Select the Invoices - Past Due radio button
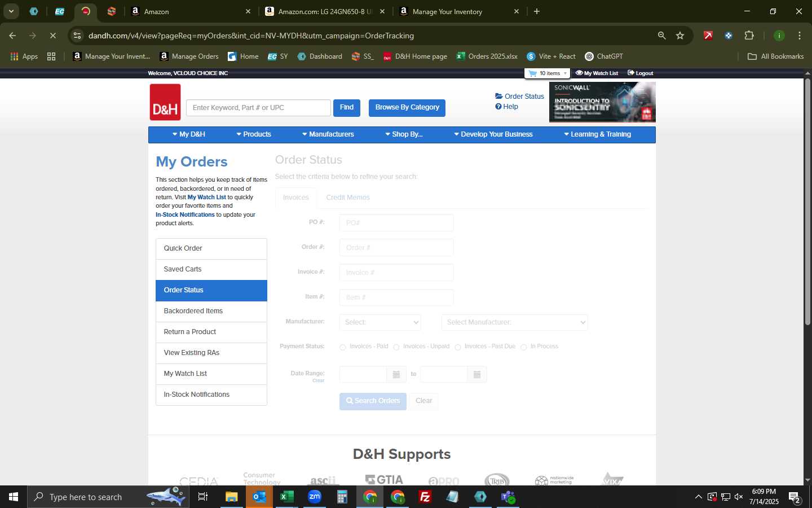The image size is (812, 508). click(458, 347)
